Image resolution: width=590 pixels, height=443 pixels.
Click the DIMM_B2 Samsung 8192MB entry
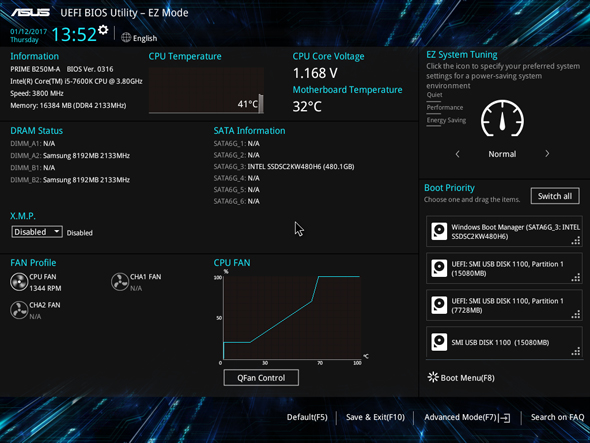[x=70, y=180]
